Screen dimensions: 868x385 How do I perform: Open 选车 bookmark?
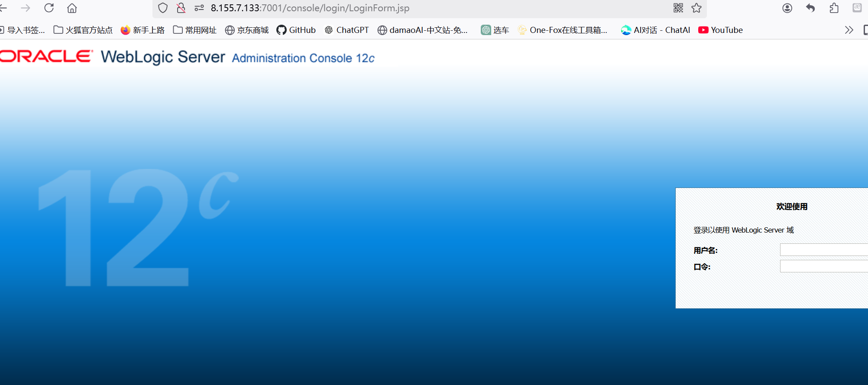coord(495,30)
